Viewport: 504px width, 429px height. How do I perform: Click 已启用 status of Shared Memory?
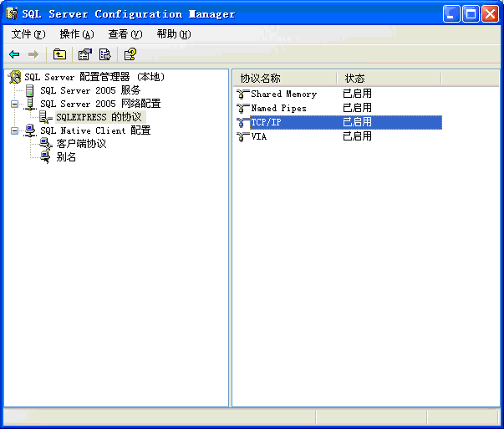(x=357, y=94)
